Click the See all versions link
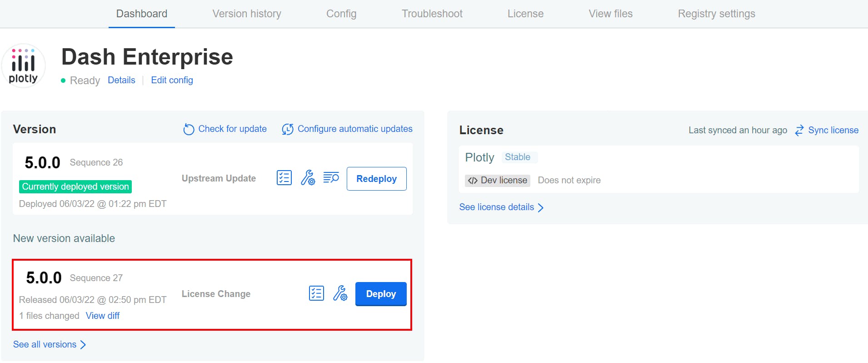868x363 pixels. 45,344
